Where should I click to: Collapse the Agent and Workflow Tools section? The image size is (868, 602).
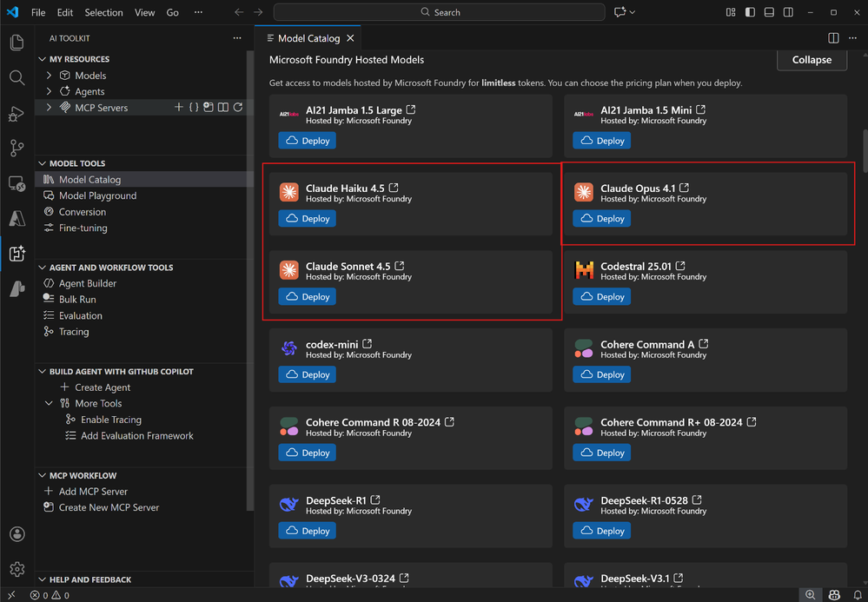(42, 268)
